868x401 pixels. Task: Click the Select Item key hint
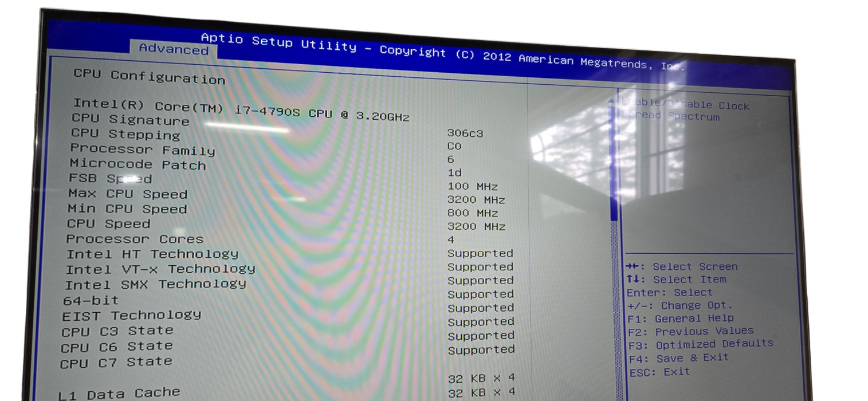click(x=676, y=280)
